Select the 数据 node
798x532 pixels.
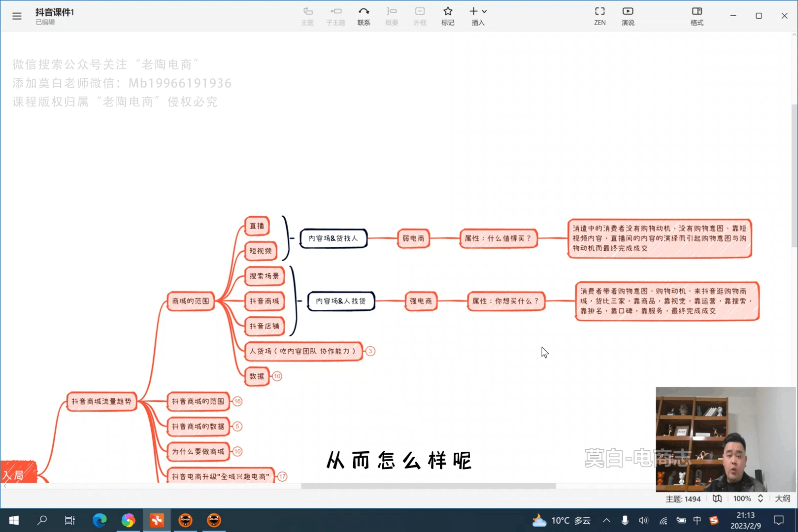click(x=257, y=376)
